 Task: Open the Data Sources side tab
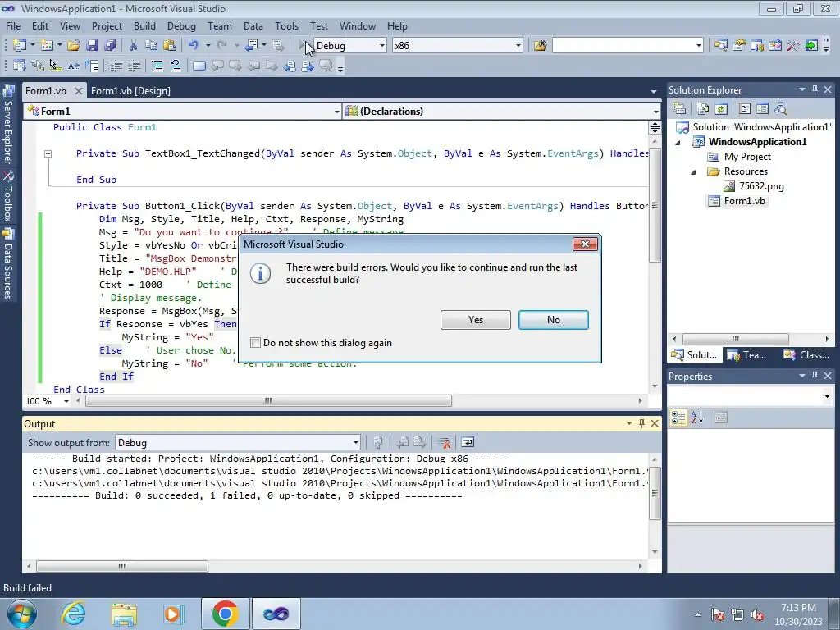(x=8, y=264)
